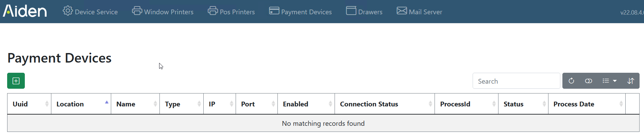This screenshot has height=137, width=644.
Task: Sort table by Uuid column
Action: pyautogui.click(x=29, y=104)
